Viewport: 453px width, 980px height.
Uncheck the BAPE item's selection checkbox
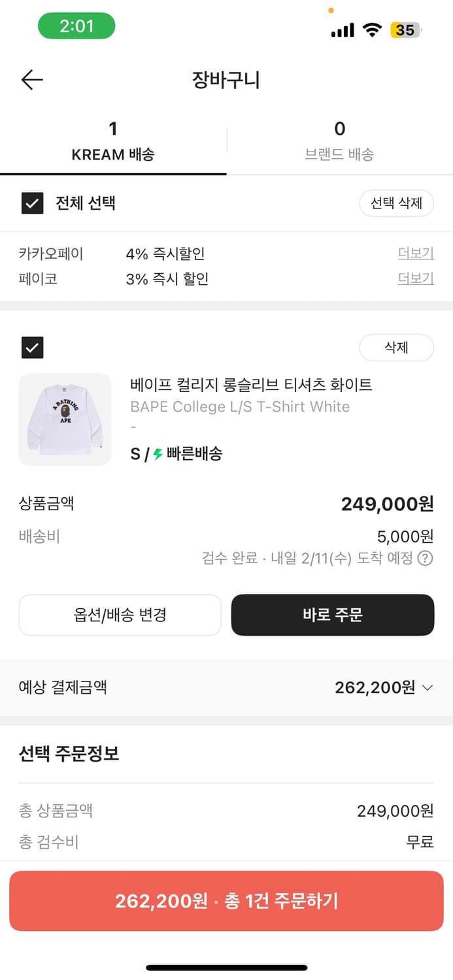[32, 348]
